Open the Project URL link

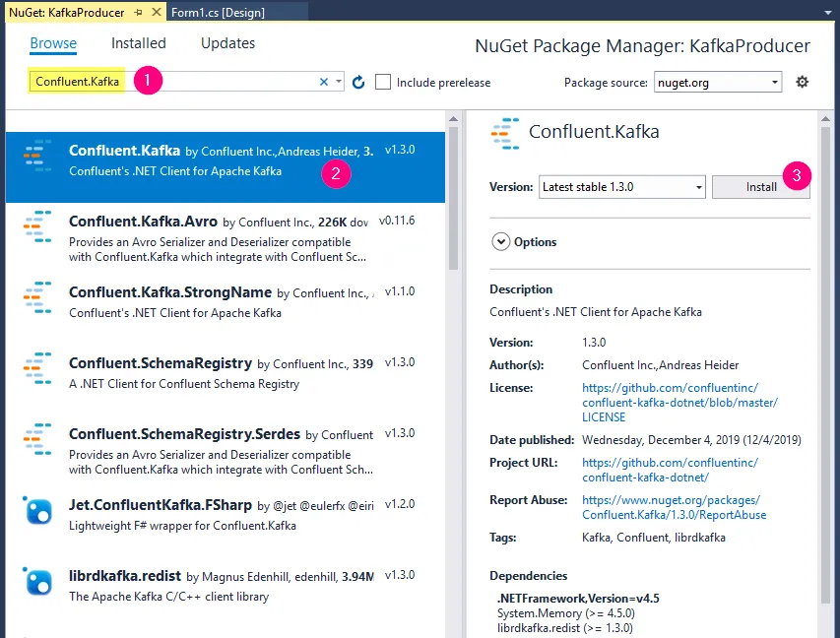pyautogui.click(x=671, y=470)
